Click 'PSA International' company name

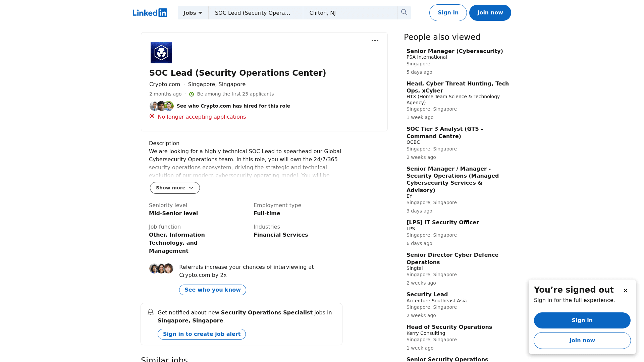click(x=427, y=57)
